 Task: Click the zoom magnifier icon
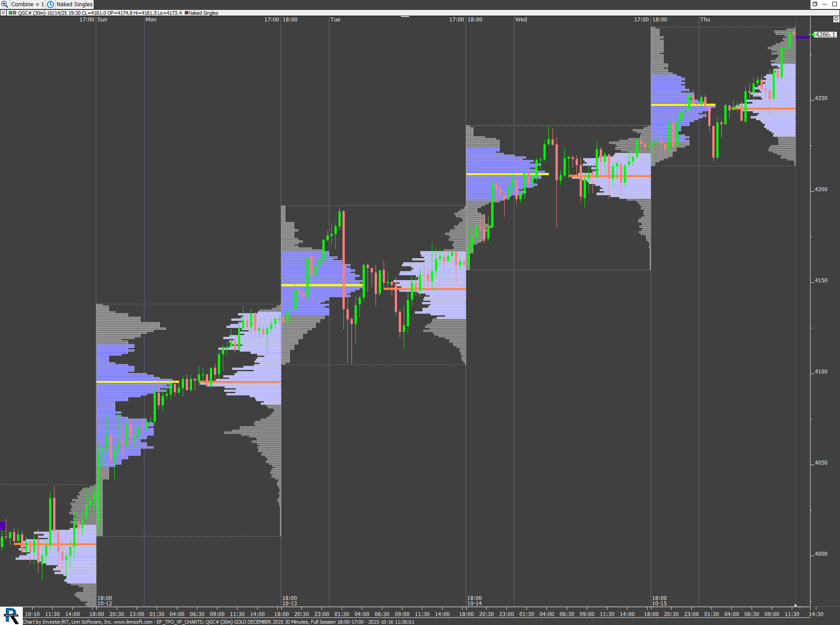pyautogui.click(x=4, y=4)
